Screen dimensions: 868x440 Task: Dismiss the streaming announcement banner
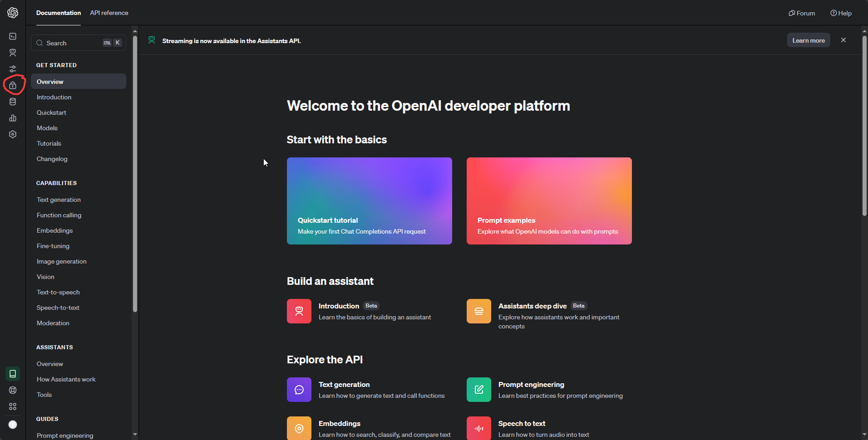pos(843,40)
